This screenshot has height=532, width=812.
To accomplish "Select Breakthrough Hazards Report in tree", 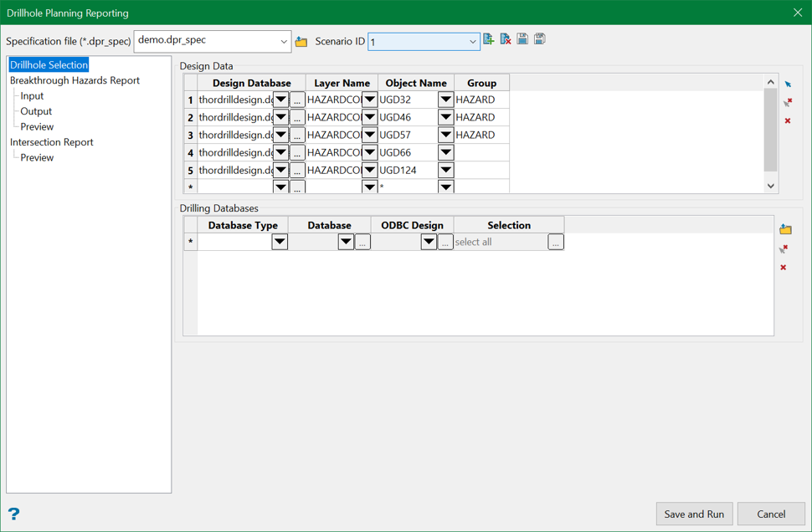I will 75,80.
